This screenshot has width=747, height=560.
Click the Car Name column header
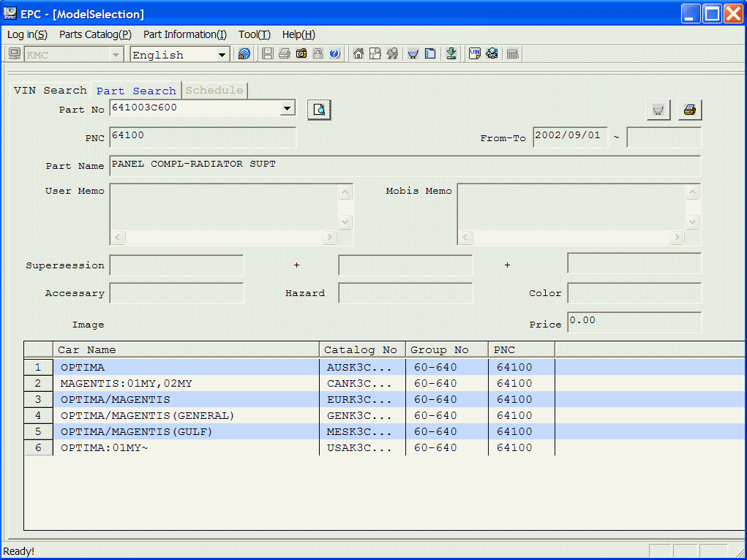[x=187, y=349]
